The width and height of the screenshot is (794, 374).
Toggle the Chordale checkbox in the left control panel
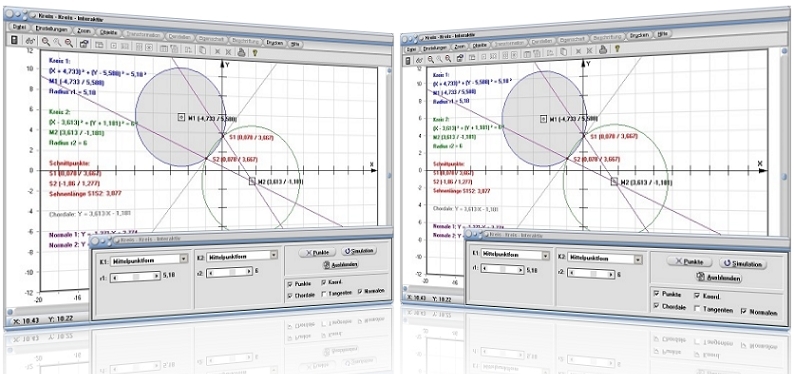coord(290,296)
